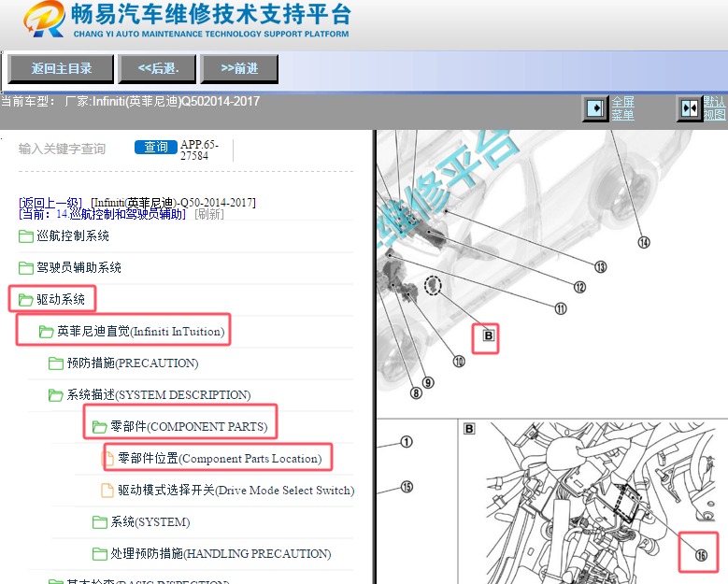Click the 全屏菜单 arrow icon
The height and width of the screenshot is (584, 728).
[595, 109]
